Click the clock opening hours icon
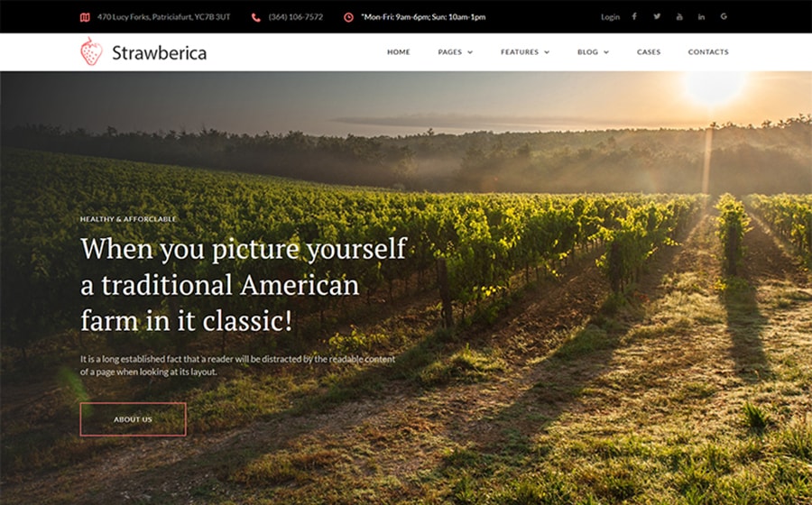The image size is (812, 505). (x=348, y=17)
